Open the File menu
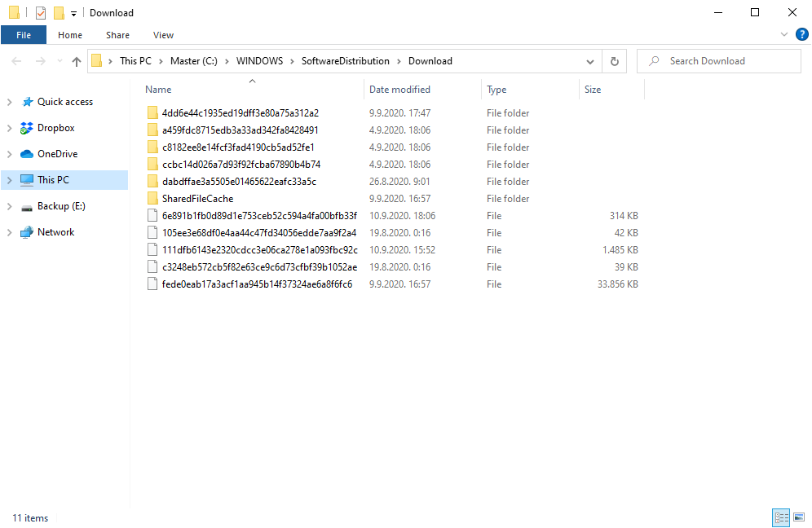Viewport: 812px width, 528px height. (24, 35)
